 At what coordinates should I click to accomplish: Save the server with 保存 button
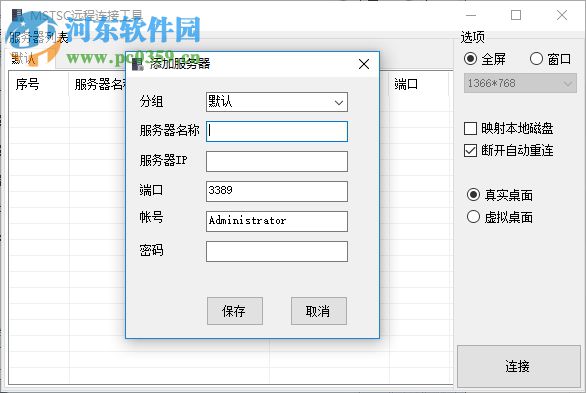coord(235,311)
